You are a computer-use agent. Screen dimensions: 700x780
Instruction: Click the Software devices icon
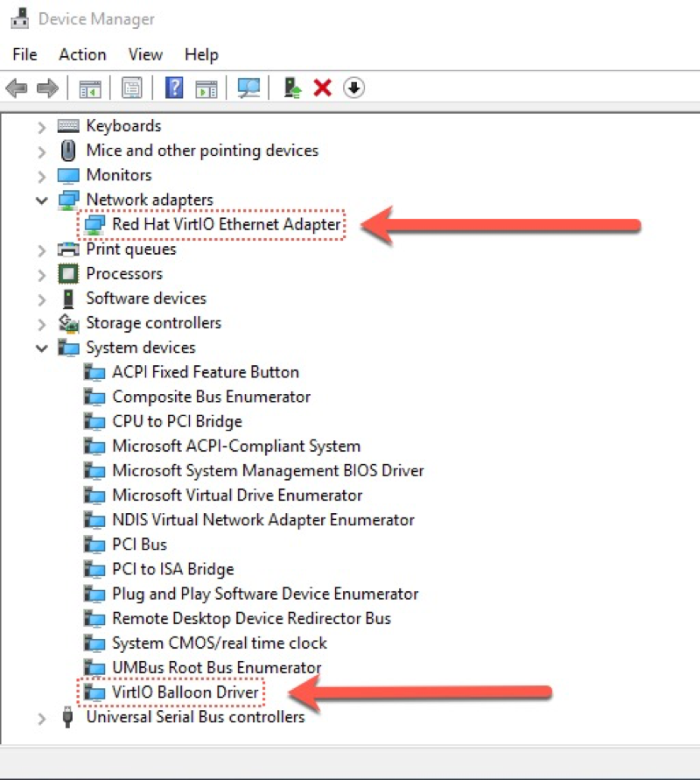68,299
